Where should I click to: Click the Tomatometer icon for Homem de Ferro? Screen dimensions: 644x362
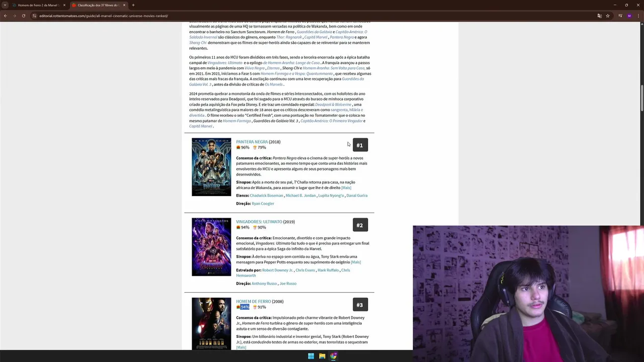(238, 307)
